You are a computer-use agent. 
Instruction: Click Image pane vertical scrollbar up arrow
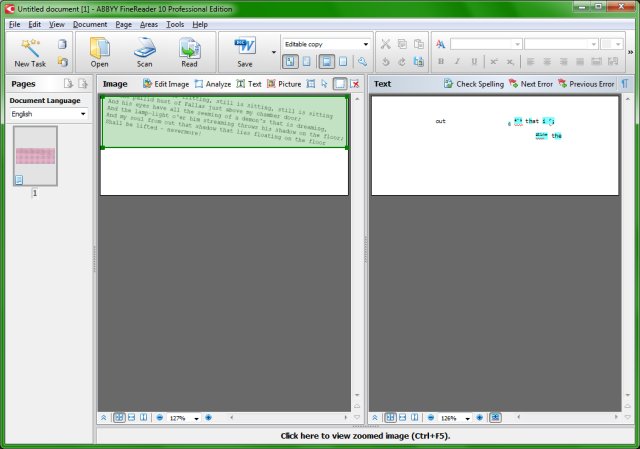pyautogui.click(x=357, y=99)
